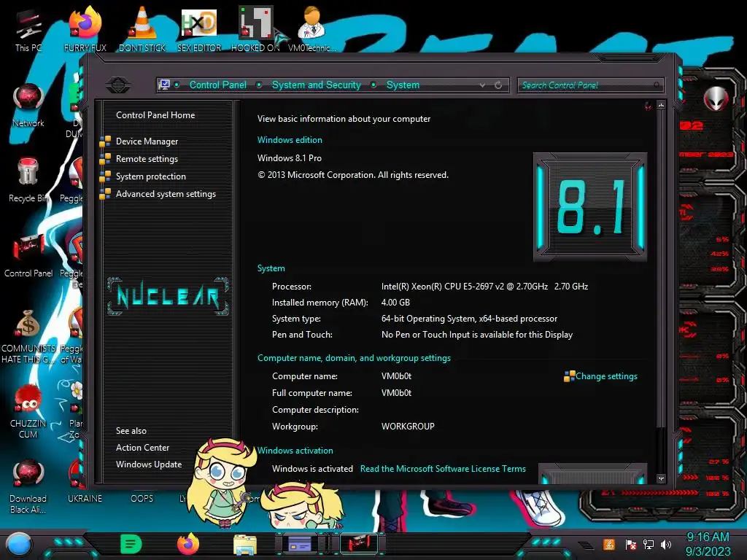Open Windows Update link
This screenshot has height=560, width=747.
(x=149, y=464)
